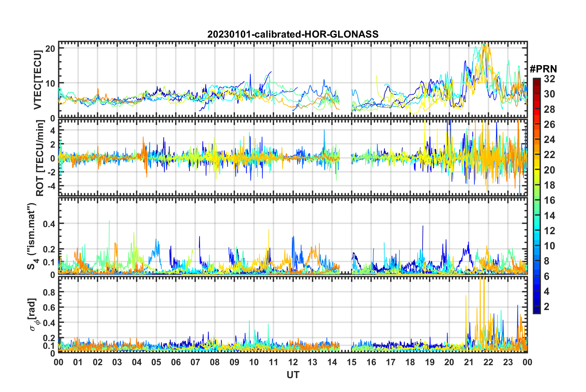Click the 06 hour tick on UT axis
Image resolution: width=586 pixels, height=392 pixels.
[x=176, y=362]
